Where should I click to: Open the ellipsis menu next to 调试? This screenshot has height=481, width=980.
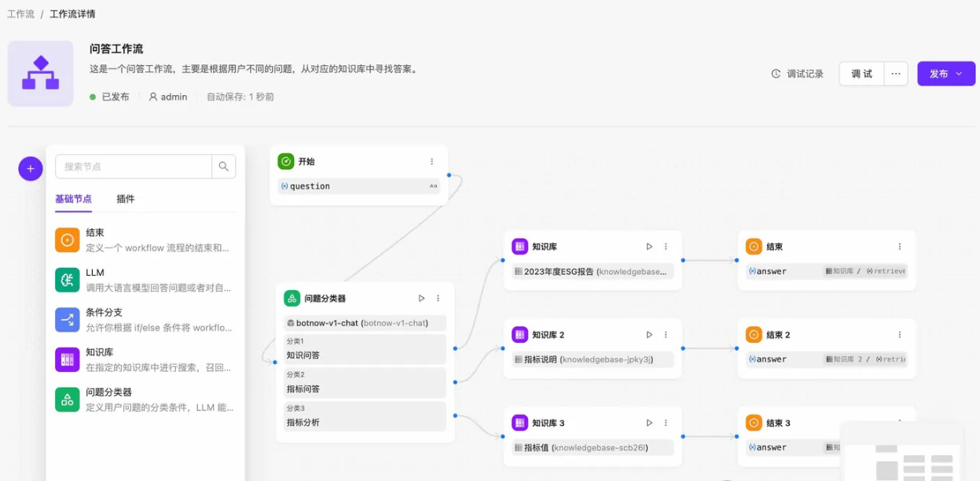click(x=896, y=73)
